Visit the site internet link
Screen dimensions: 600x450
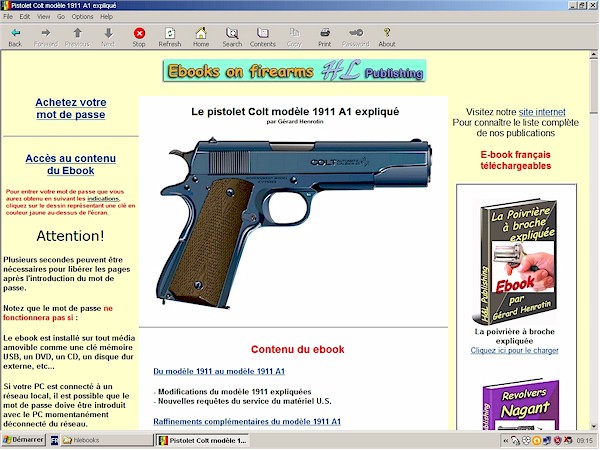[x=542, y=112]
